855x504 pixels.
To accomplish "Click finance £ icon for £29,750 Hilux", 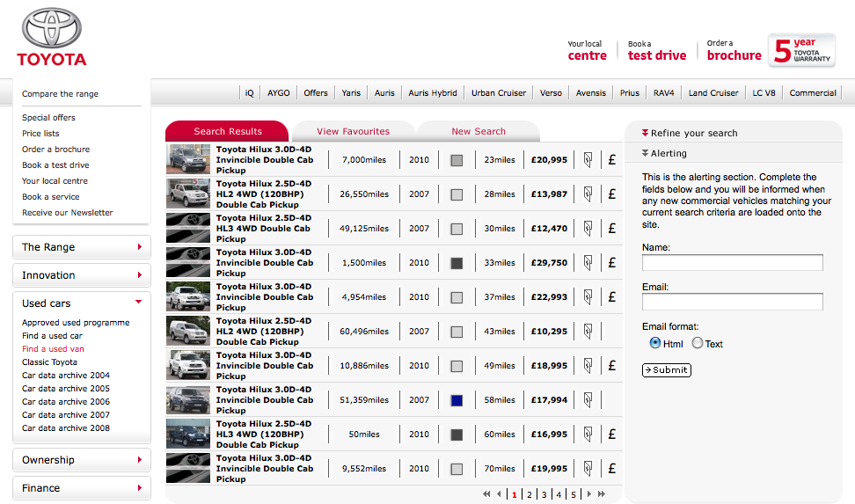I will pyautogui.click(x=612, y=263).
